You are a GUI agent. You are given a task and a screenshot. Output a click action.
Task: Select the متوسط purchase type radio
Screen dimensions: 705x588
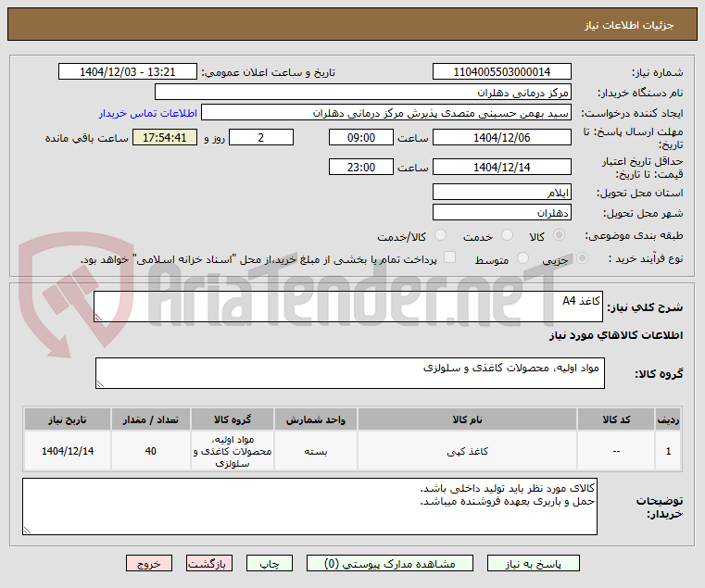[x=522, y=258]
